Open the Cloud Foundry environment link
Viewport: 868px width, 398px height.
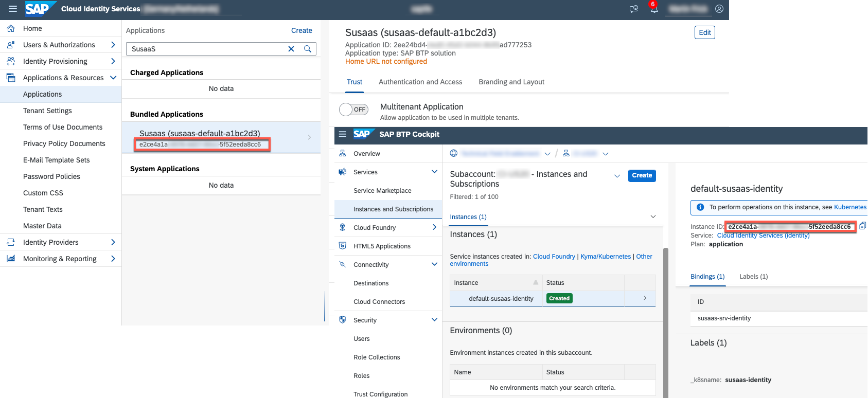pos(554,257)
